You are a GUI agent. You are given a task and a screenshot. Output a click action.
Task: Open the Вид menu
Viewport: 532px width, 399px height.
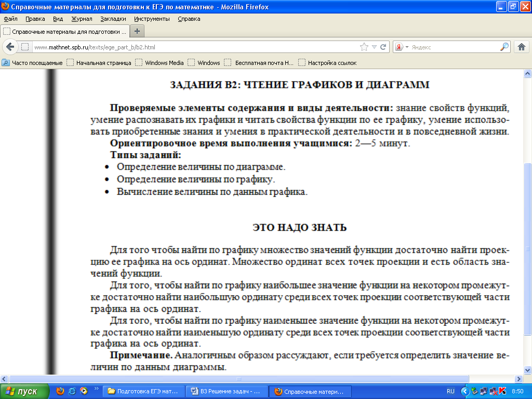(58, 19)
